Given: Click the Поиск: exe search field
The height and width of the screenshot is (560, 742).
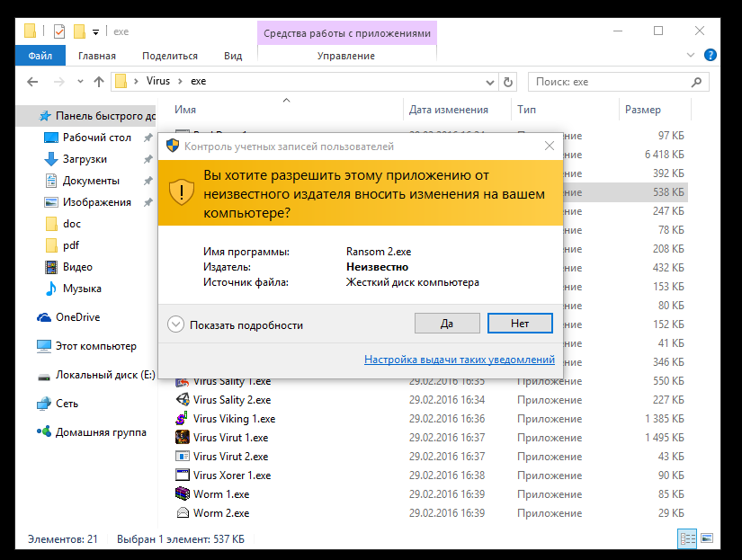Looking at the screenshot, I should click(x=612, y=82).
